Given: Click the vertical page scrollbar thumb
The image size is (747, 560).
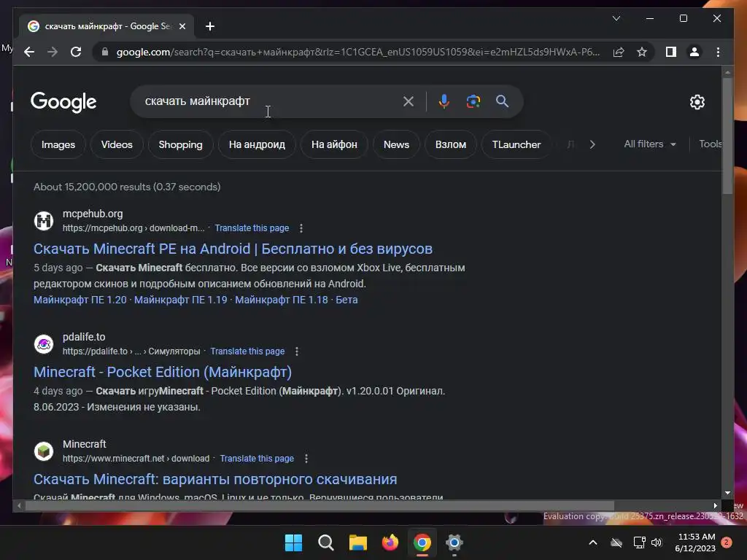Looking at the screenshot, I should tap(727, 136).
